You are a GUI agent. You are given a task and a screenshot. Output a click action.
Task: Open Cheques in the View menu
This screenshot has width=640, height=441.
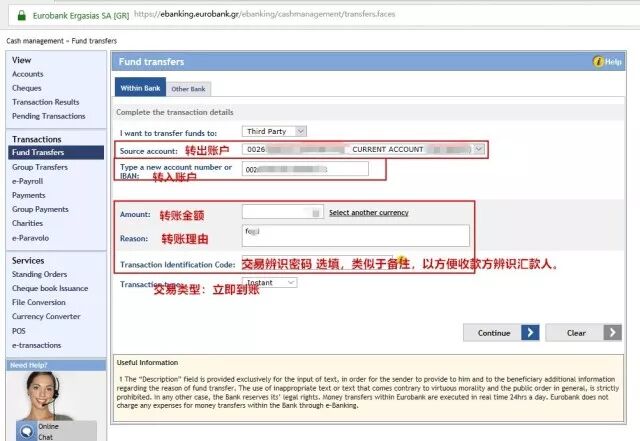pos(27,88)
